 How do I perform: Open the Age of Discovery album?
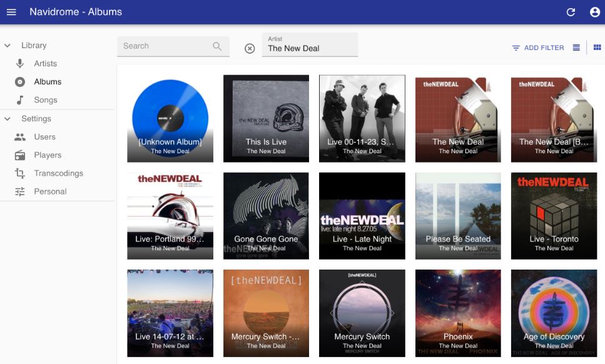(554, 313)
